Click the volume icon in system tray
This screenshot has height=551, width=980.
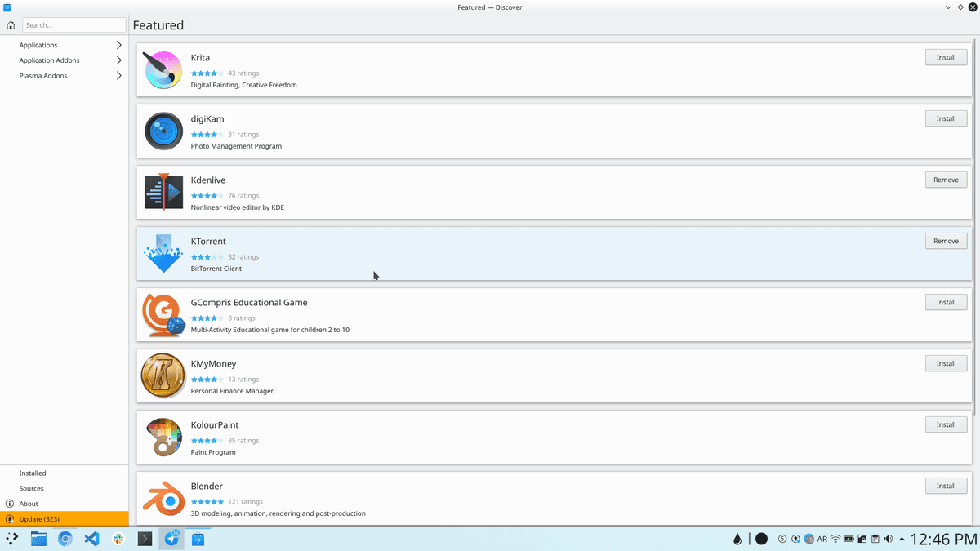888,539
